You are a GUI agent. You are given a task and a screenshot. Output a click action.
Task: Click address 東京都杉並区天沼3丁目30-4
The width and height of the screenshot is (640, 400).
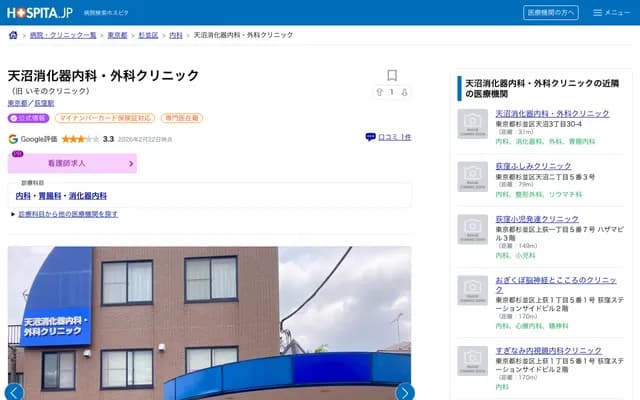pos(539,124)
